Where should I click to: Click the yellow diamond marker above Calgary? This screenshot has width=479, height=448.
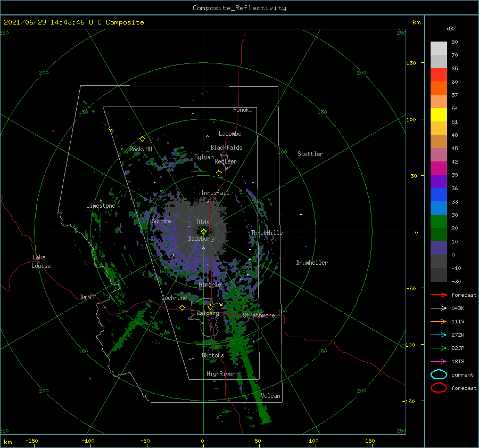pyautogui.click(x=210, y=307)
